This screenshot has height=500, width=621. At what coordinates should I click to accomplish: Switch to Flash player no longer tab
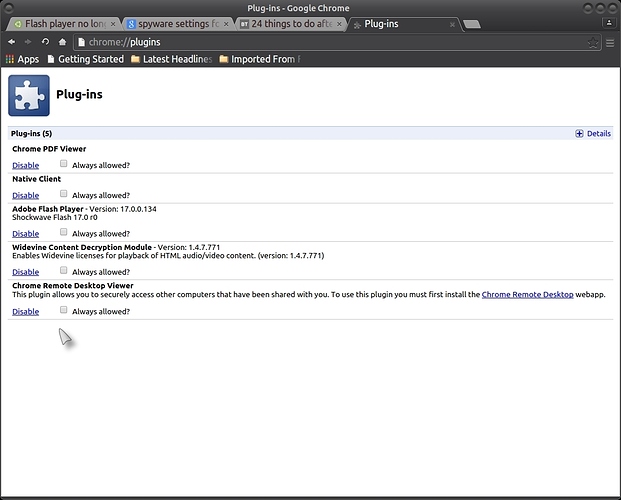click(x=63, y=24)
